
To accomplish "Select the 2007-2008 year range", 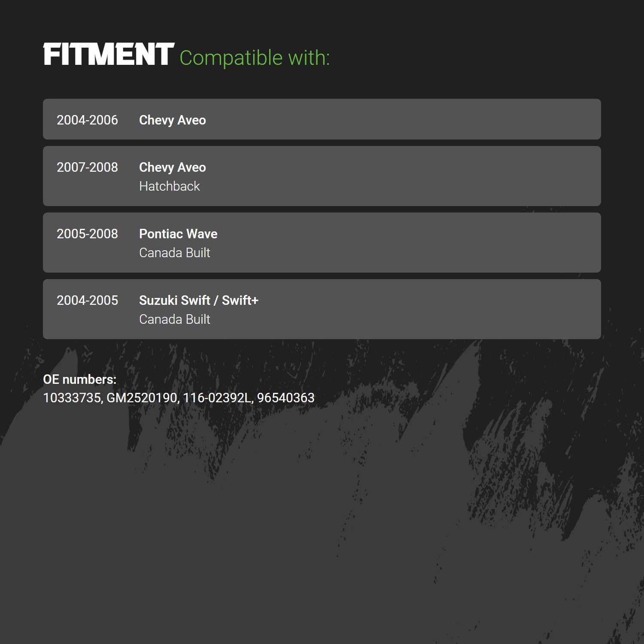I will [x=87, y=167].
